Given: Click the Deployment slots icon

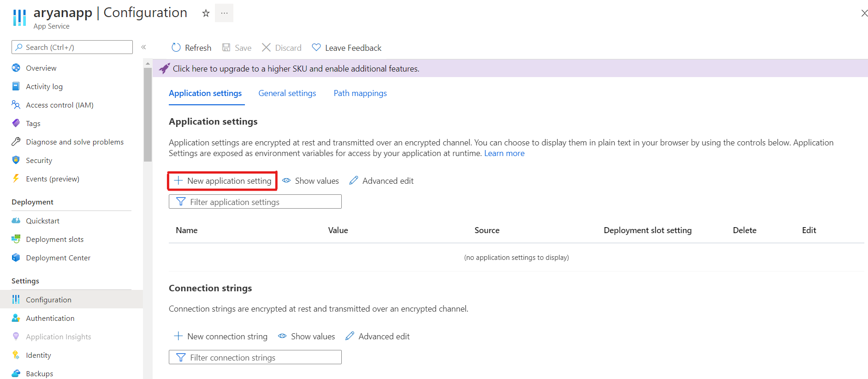Looking at the screenshot, I should tap(16, 239).
